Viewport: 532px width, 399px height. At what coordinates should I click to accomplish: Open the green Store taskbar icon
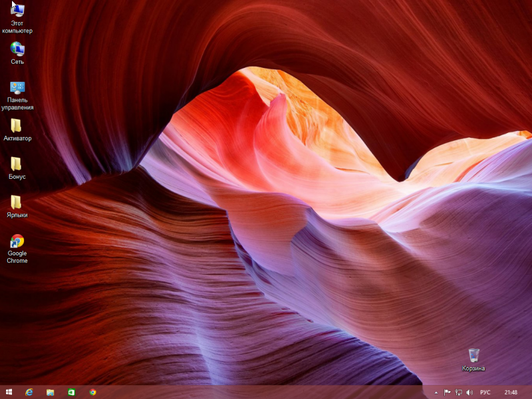(x=71, y=392)
